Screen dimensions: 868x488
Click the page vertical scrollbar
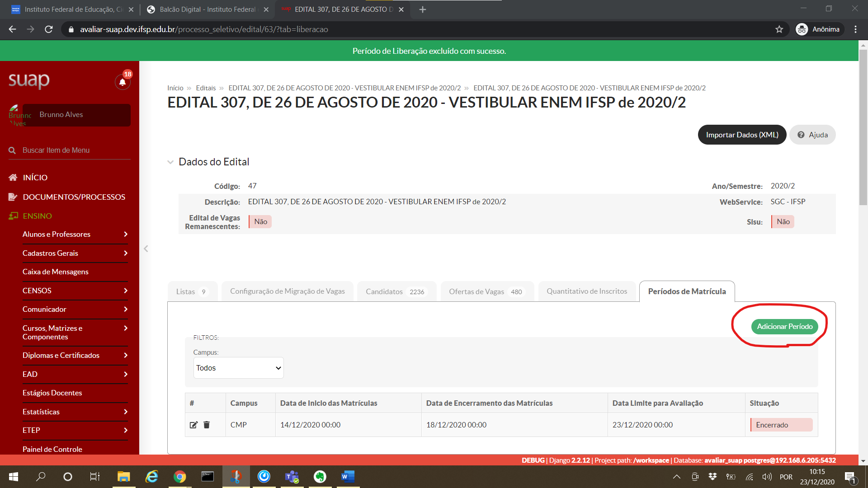pos(863,128)
